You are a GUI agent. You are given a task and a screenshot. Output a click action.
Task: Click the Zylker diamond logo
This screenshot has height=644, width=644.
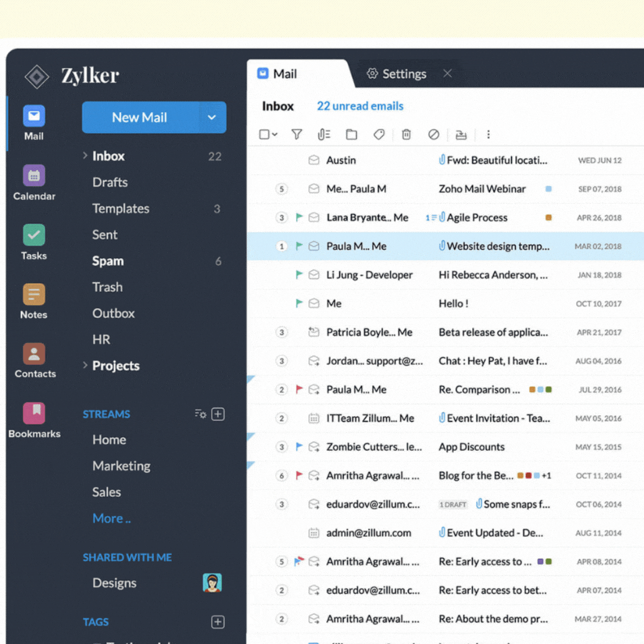(x=37, y=76)
